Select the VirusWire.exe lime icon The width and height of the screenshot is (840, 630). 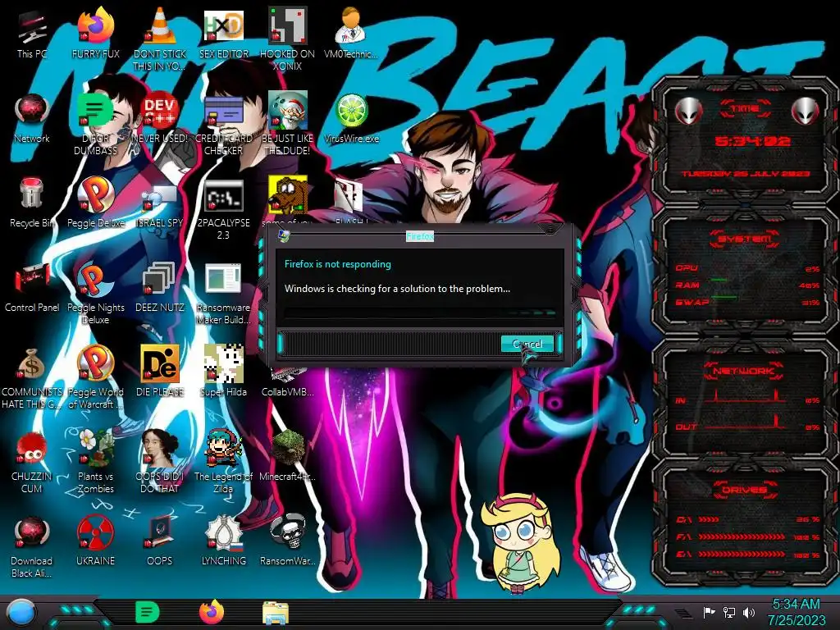351,118
